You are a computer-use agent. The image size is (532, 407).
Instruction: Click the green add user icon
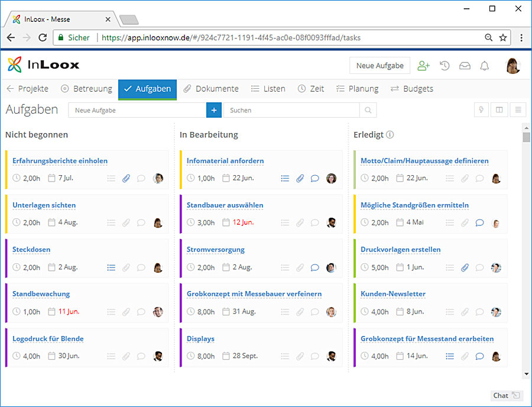(x=423, y=66)
